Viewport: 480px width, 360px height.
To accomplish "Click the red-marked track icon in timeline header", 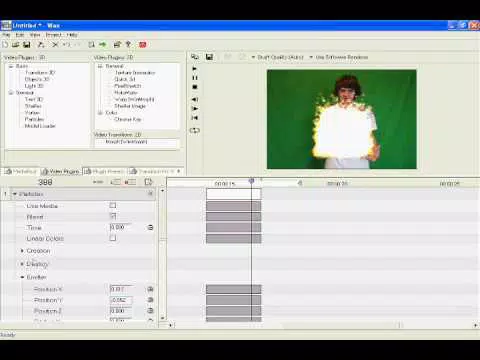I will pyautogui.click(x=130, y=182).
